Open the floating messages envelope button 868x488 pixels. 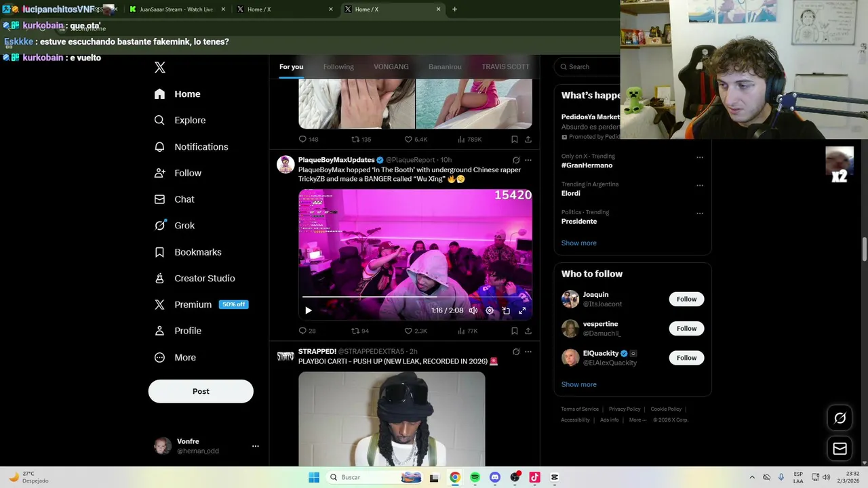840,449
